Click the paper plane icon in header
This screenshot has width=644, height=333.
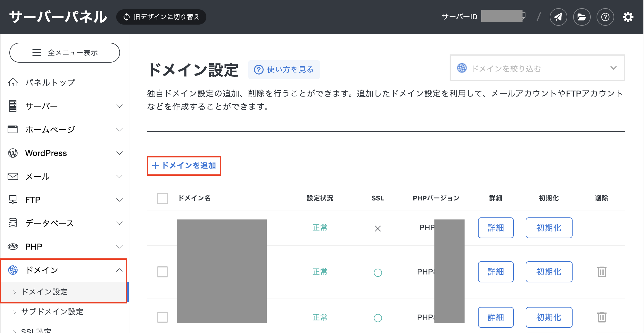coord(558,17)
